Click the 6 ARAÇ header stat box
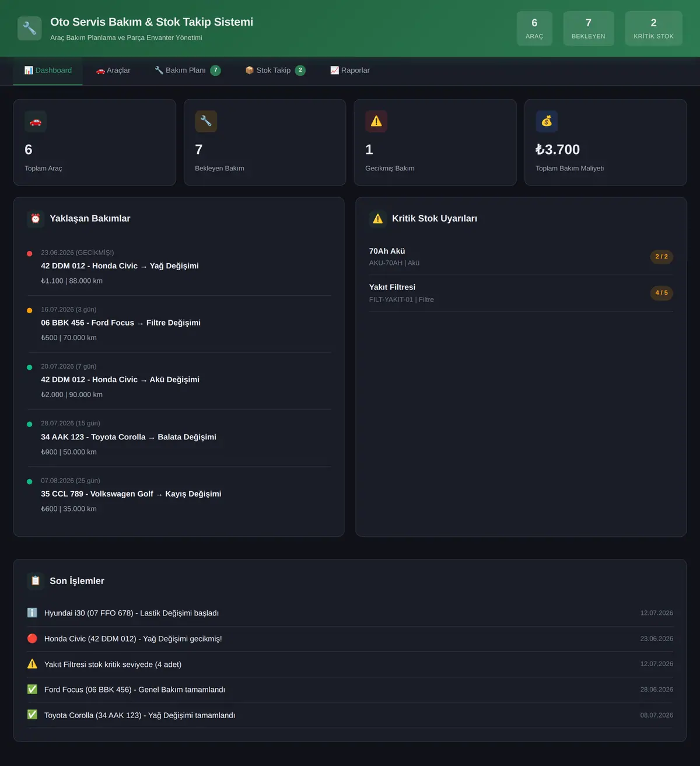700x766 pixels. click(x=534, y=28)
